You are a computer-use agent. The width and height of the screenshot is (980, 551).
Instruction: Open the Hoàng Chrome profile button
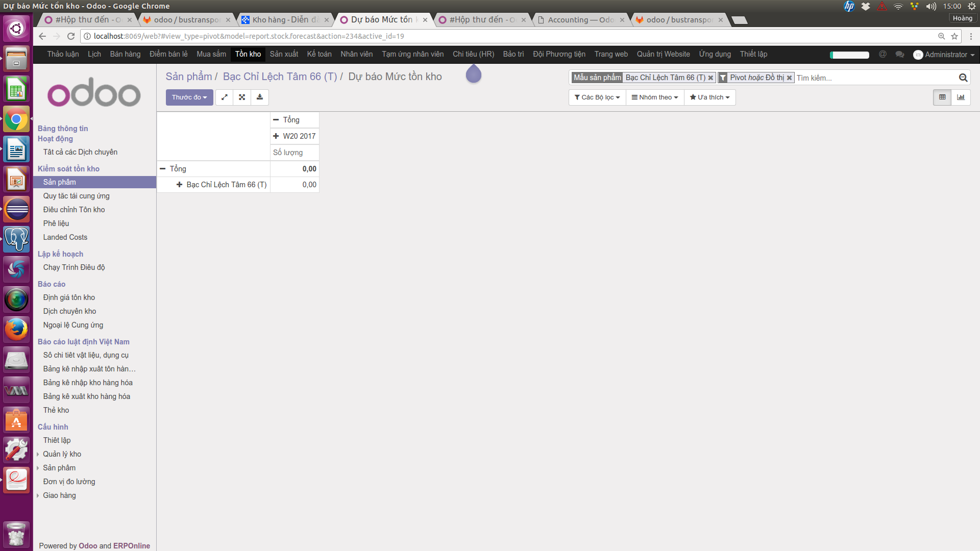point(962,18)
